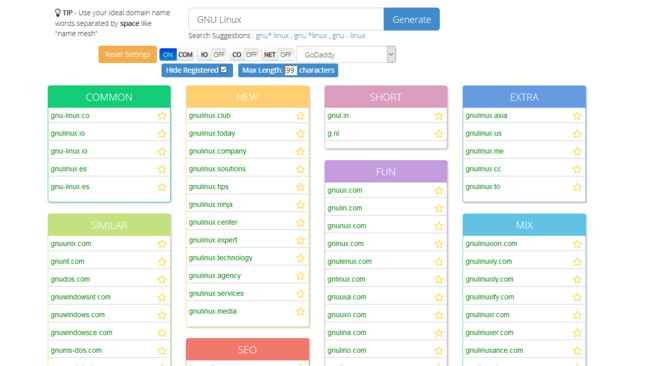Select gnulinuxance.com domain name

(494, 351)
